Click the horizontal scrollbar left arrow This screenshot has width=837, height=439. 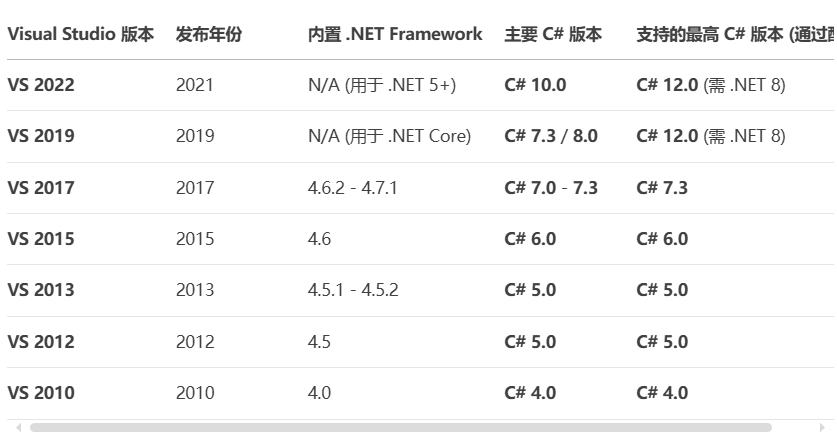coord(18,428)
